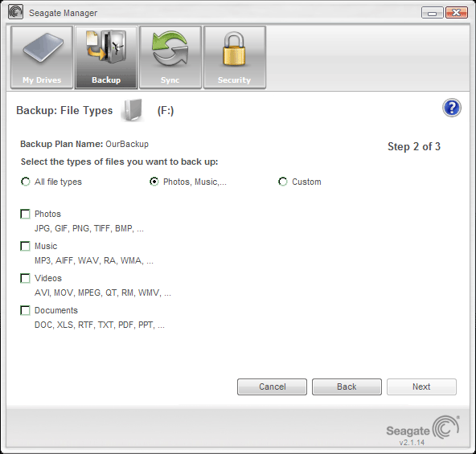The width and height of the screenshot is (476, 454).
Task: Click the (F:) drive letter label
Action: point(166,110)
